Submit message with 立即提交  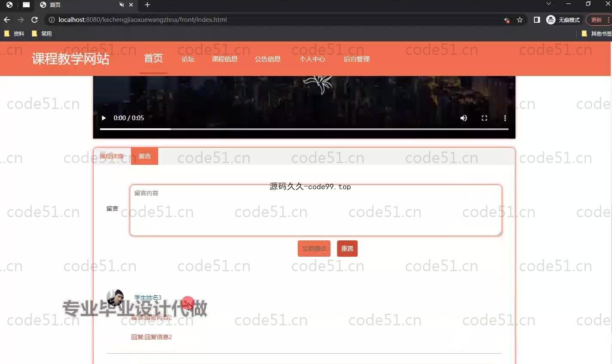tap(314, 249)
